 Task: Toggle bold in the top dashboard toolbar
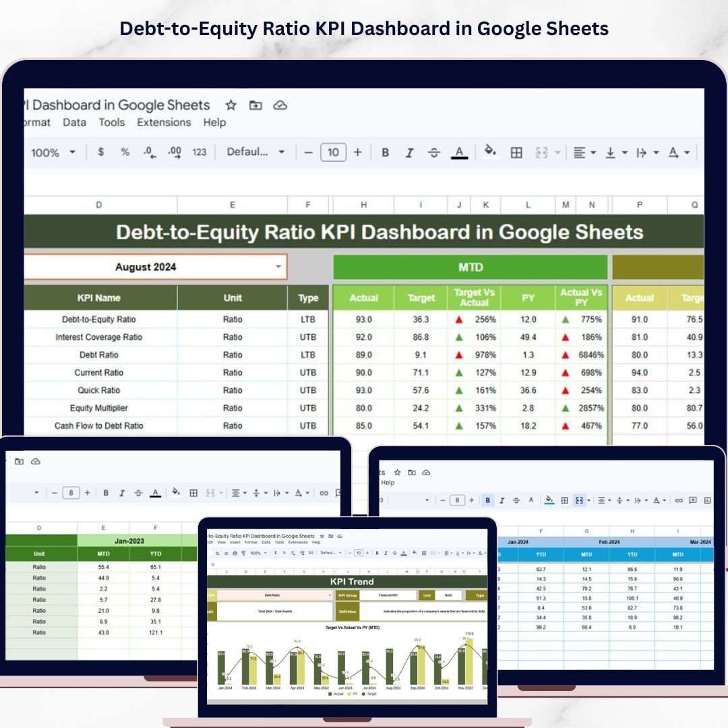click(x=386, y=152)
